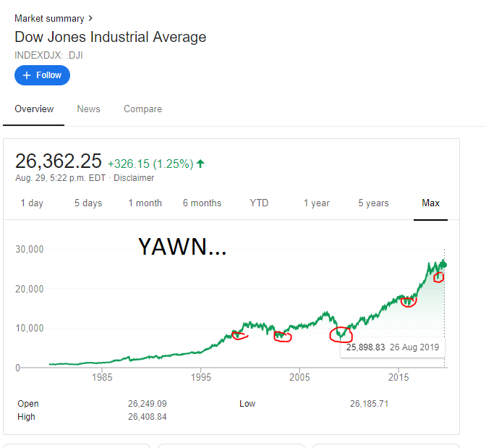Click the Market summary chevron arrow
486x448 pixels.
point(90,18)
